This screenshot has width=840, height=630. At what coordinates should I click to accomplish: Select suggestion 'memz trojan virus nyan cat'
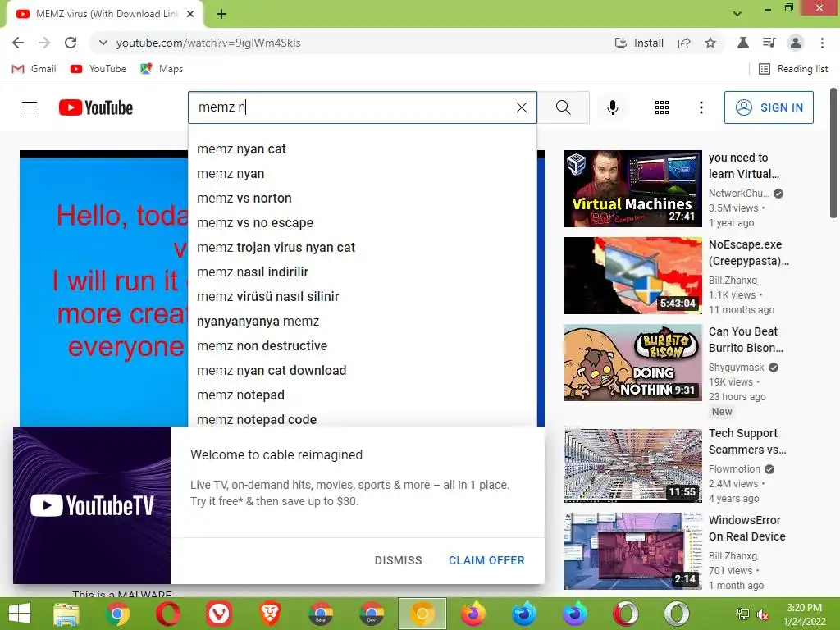(362, 248)
